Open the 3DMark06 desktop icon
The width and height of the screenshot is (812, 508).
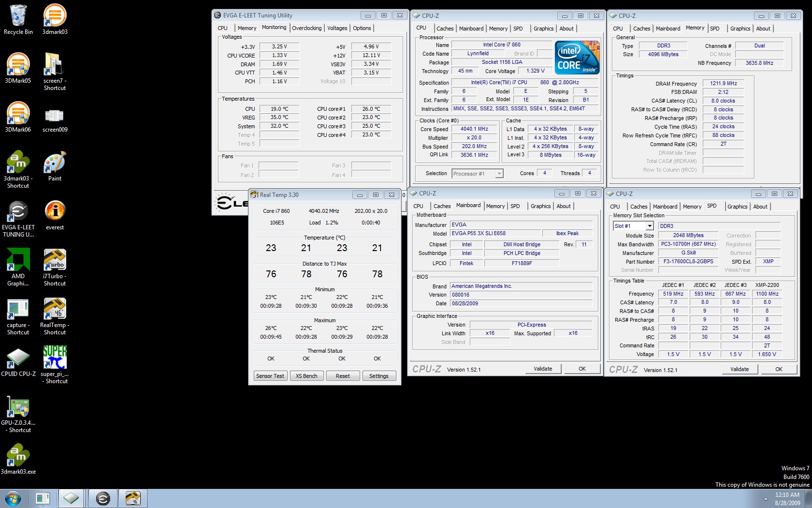18,117
